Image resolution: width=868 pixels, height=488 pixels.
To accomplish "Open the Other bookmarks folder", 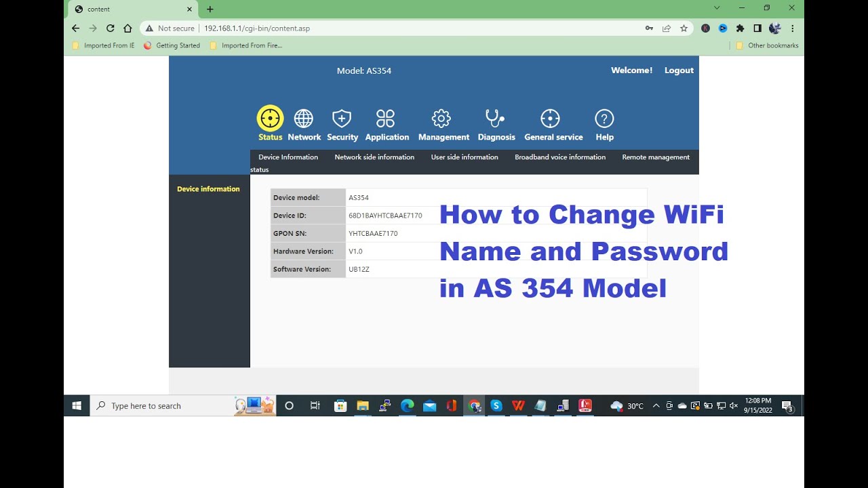I will pyautogui.click(x=768, y=45).
